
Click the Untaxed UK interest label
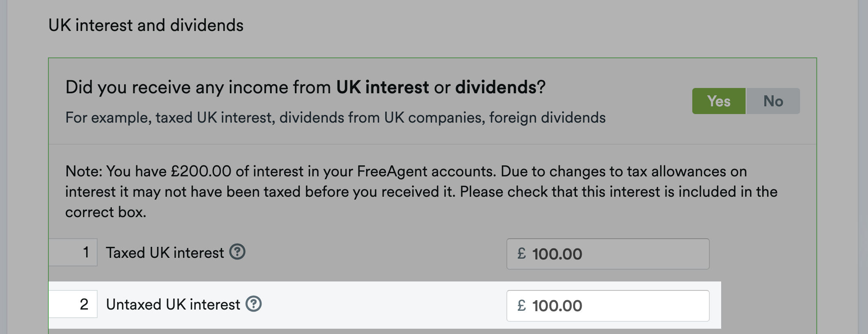[173, 304]
